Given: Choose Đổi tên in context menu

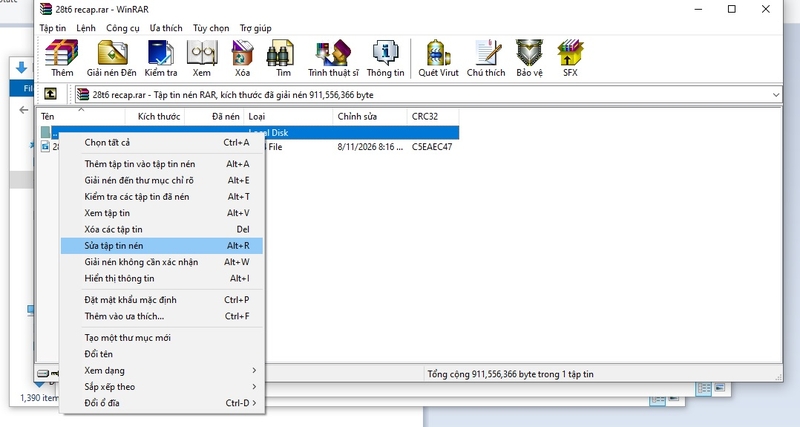Looking at the screenshot, I should (162, 354).
